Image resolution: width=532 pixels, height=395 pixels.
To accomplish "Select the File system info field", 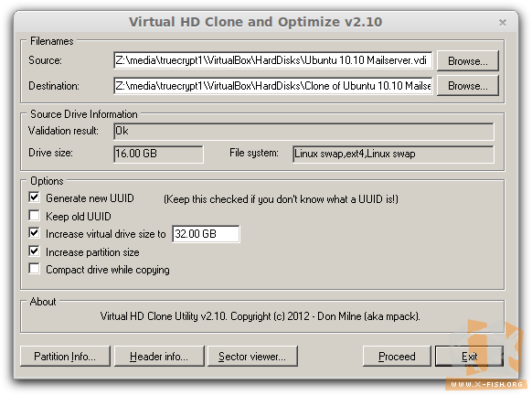I will (x=393, y=154).
